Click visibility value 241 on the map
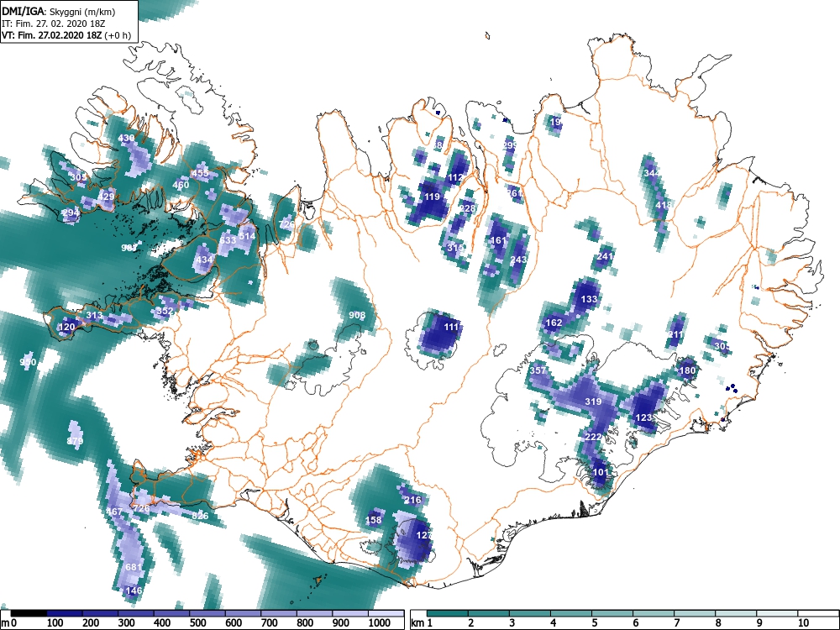The height and width of the screenshot is (630, 840). (604, 256)
